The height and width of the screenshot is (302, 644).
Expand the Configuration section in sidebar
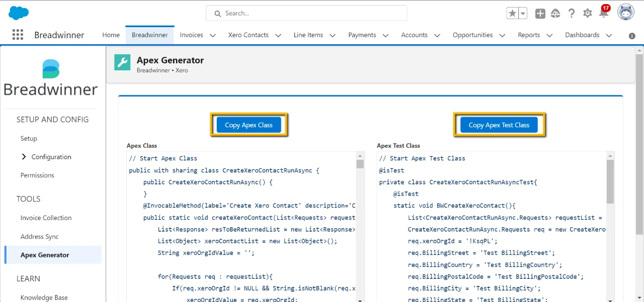[x=24, y=157]
